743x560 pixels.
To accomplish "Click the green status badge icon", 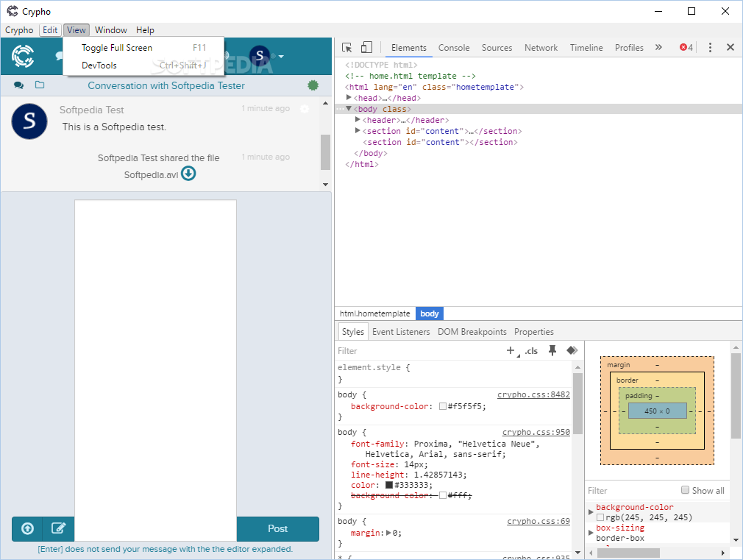I will pyautogui.click(x=313, y=85).
